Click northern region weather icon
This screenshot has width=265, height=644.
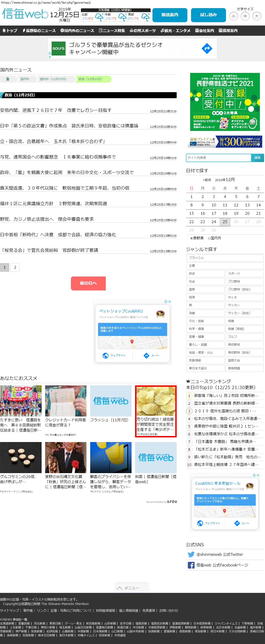[99, 17]
